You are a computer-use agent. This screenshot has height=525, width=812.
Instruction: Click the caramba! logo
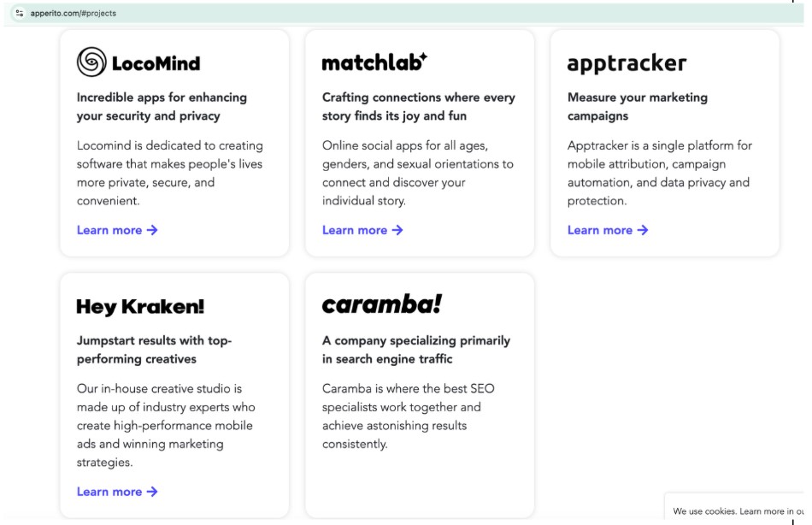click(381, 304)
